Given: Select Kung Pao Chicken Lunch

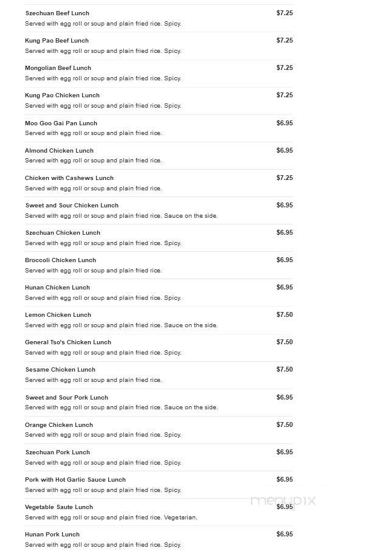Looking at the screenshot, I should (62, 95).
